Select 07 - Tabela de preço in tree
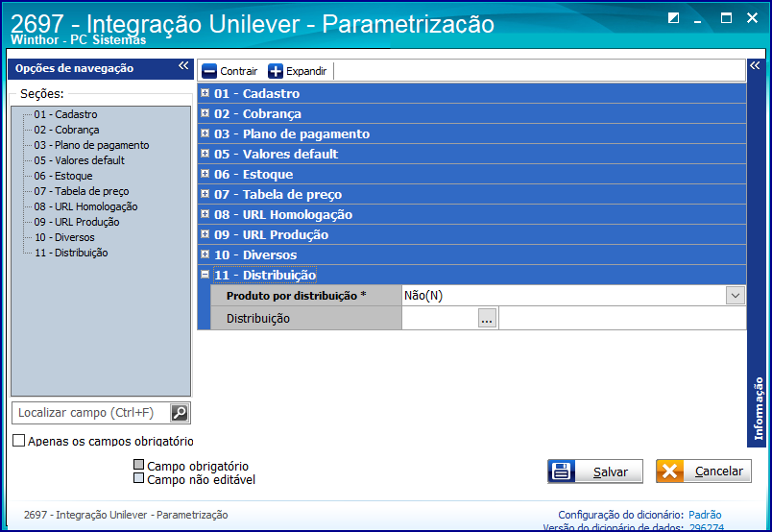The height and width of the screenshot is (532, 772). (82, 191)
